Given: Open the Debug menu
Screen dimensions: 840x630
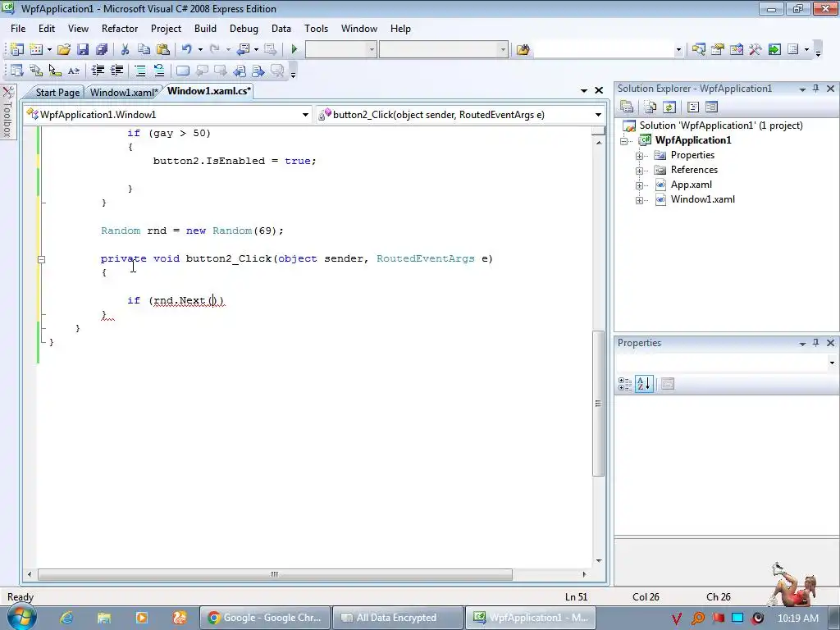Looking at the screenshot, I should (x=244, y=29).
